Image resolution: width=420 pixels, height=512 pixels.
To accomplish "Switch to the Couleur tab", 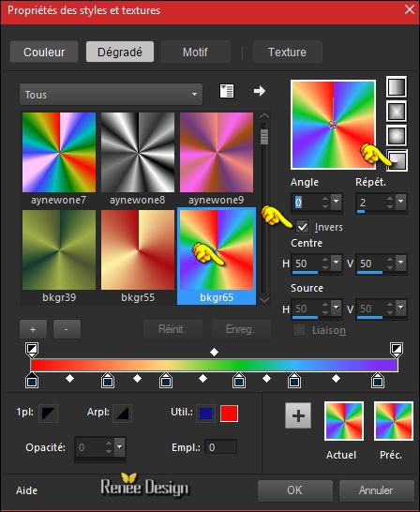I will click(44, 52).
